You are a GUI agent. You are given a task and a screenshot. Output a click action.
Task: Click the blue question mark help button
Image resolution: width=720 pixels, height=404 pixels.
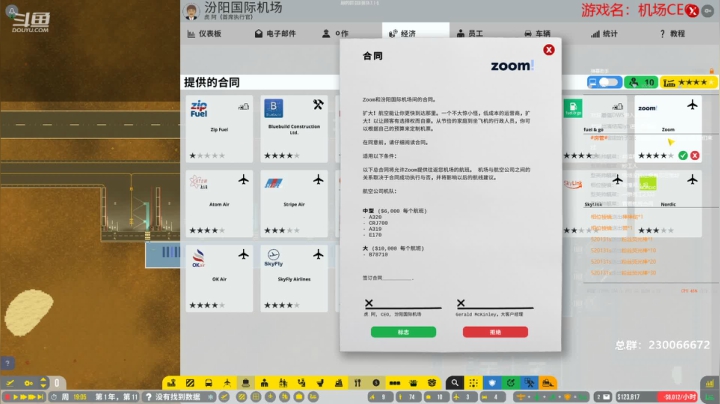point(7,363)
